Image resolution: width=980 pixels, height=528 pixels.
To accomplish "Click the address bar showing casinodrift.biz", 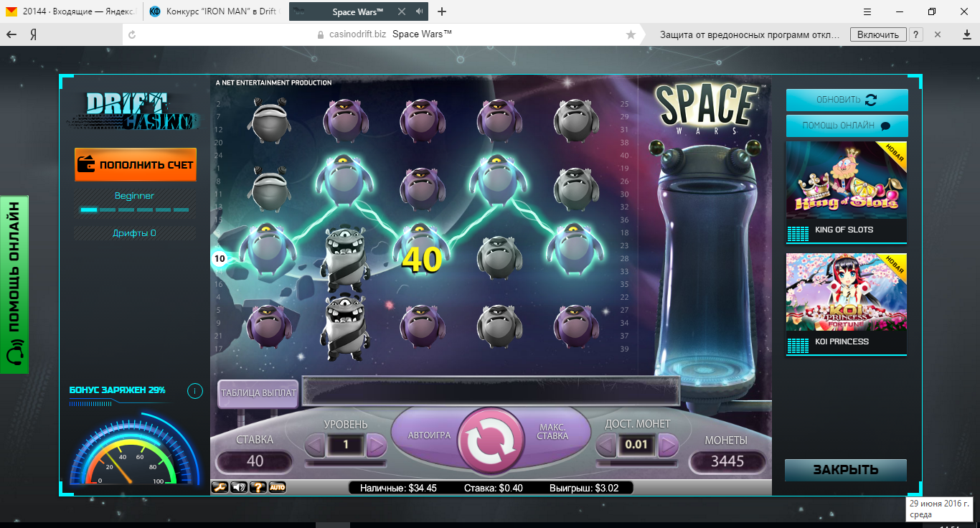I will tap(380, 34).
